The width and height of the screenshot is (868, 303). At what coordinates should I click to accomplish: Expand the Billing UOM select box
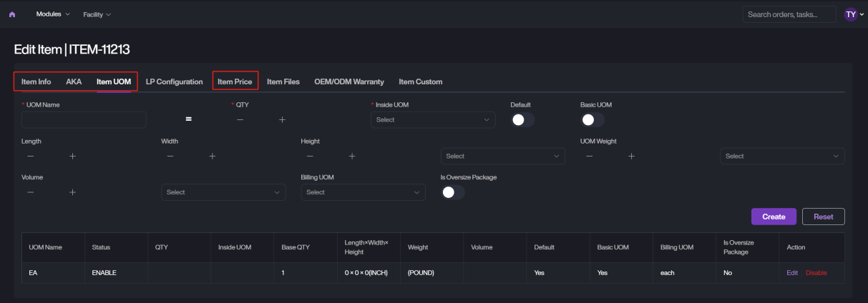pos(363,192)
